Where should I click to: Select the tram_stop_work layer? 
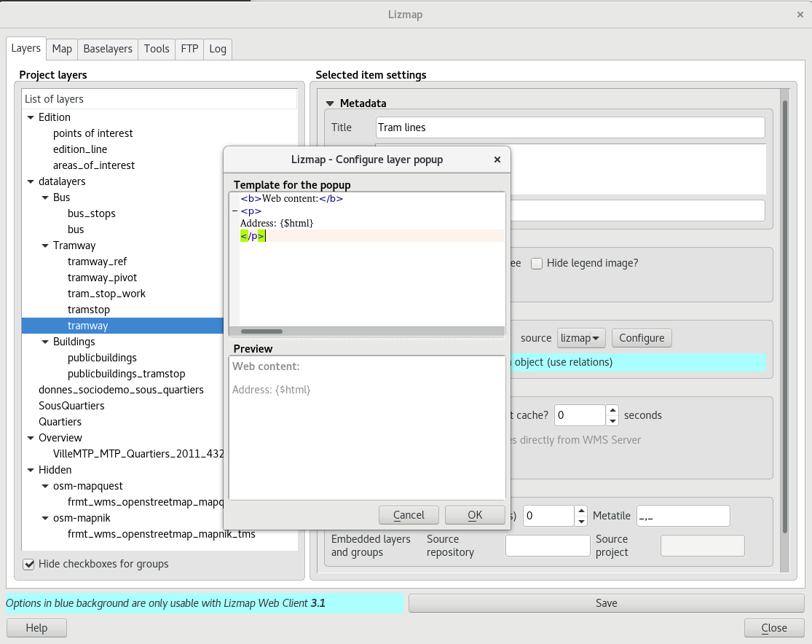tap(106, 294)
